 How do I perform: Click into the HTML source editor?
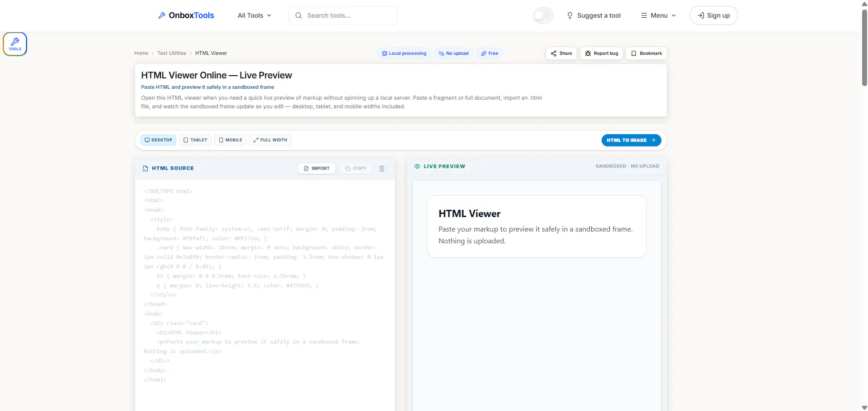coord(265,295)
